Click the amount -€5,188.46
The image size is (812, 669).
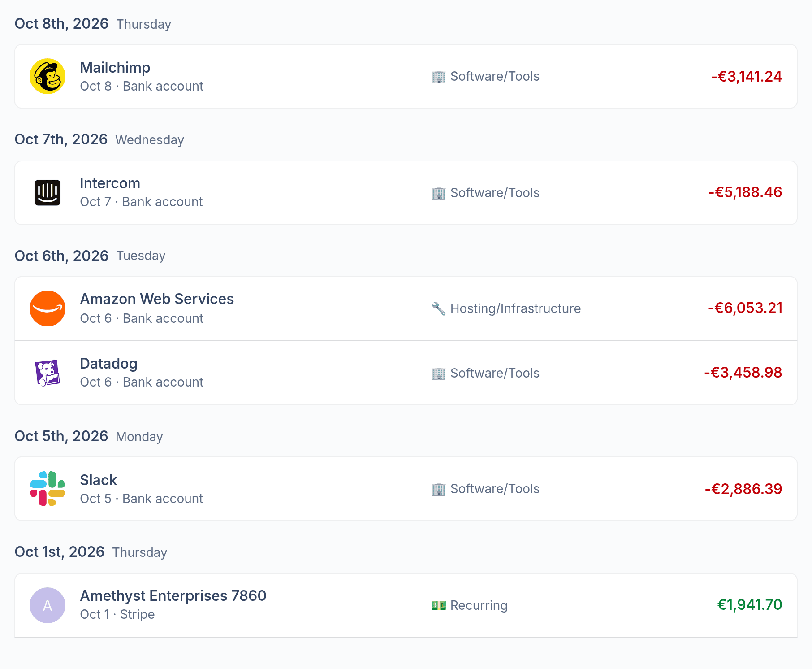click(x=745, y=192)
